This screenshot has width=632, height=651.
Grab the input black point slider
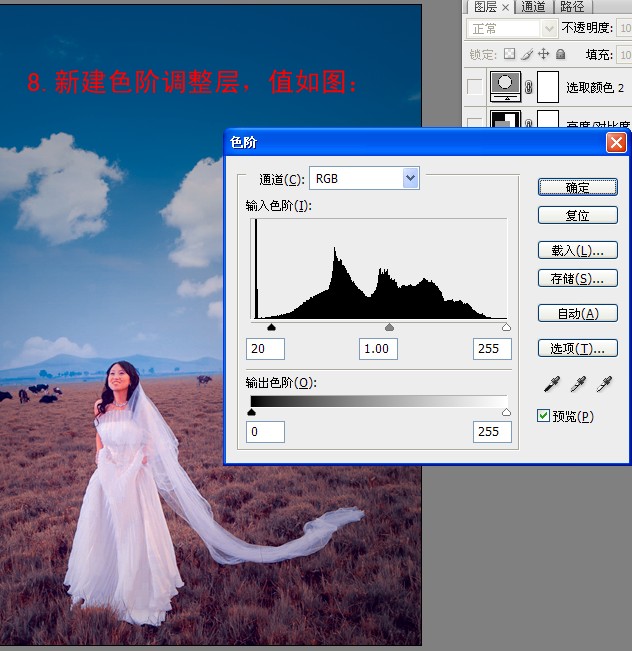tap(272, 327)
